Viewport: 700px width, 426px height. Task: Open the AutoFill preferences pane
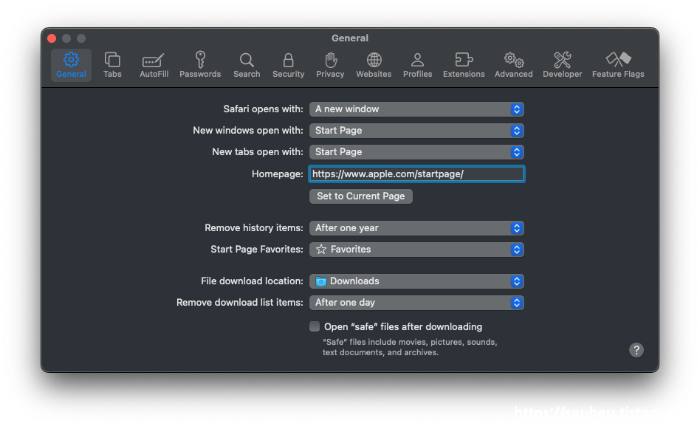(x=154, y=65)
